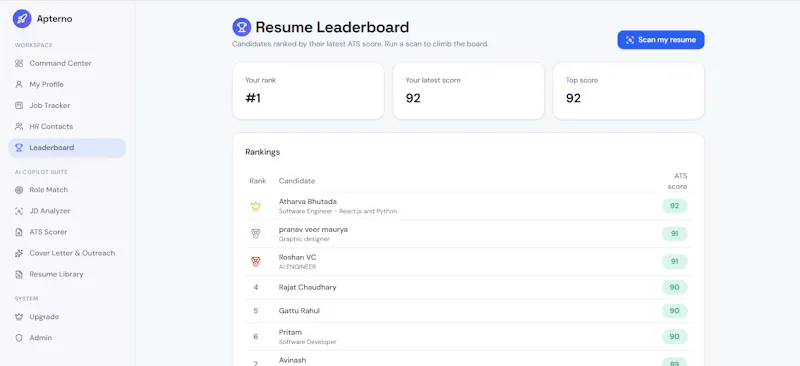
Task: Click the Leaderboard trophy icon in sidebar
Action: point(19,148)
